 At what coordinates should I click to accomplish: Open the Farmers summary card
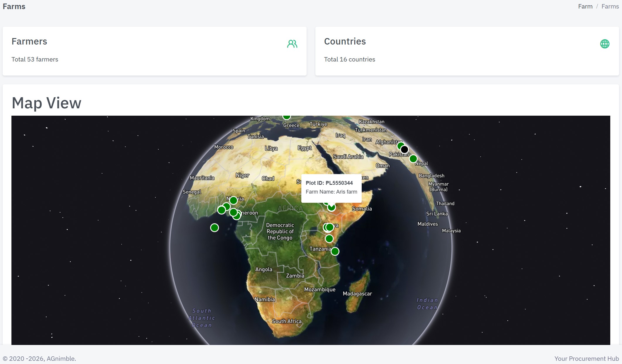tap(154, 51)
